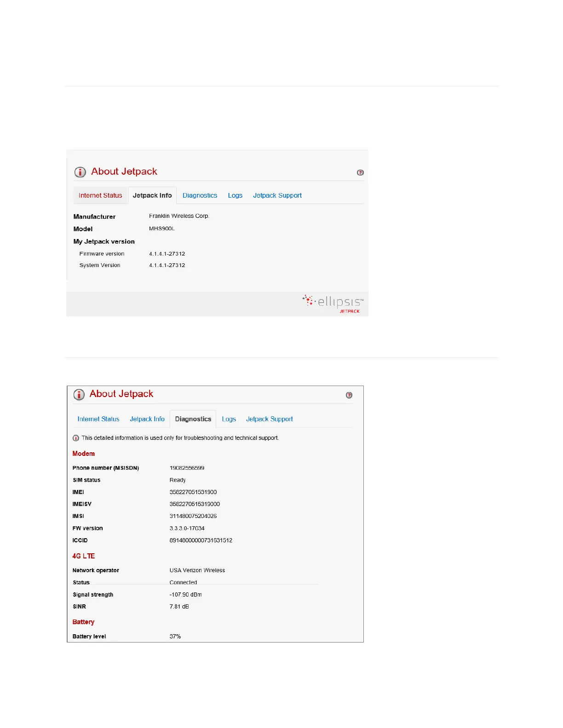Image resolution: width=563 pixels, height=728 pixels.
Task: Open the Internet Status tab in the upper panel
Action: click(100, 195)
